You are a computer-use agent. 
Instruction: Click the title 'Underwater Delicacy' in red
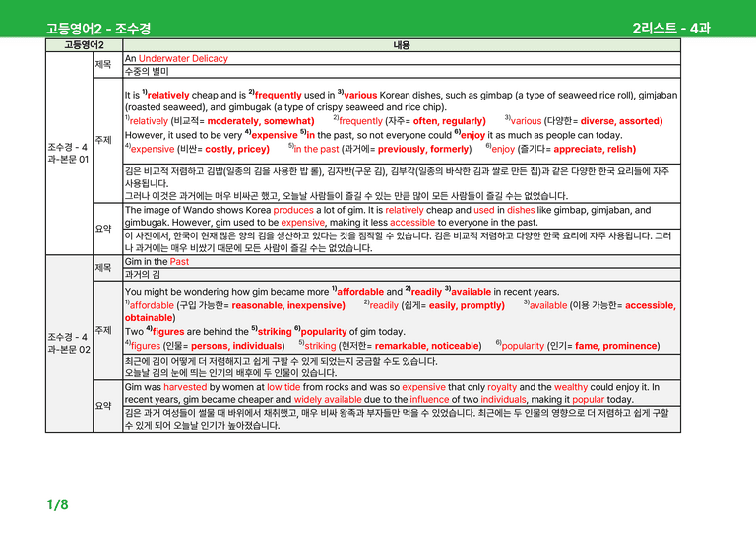pos(183,58)
